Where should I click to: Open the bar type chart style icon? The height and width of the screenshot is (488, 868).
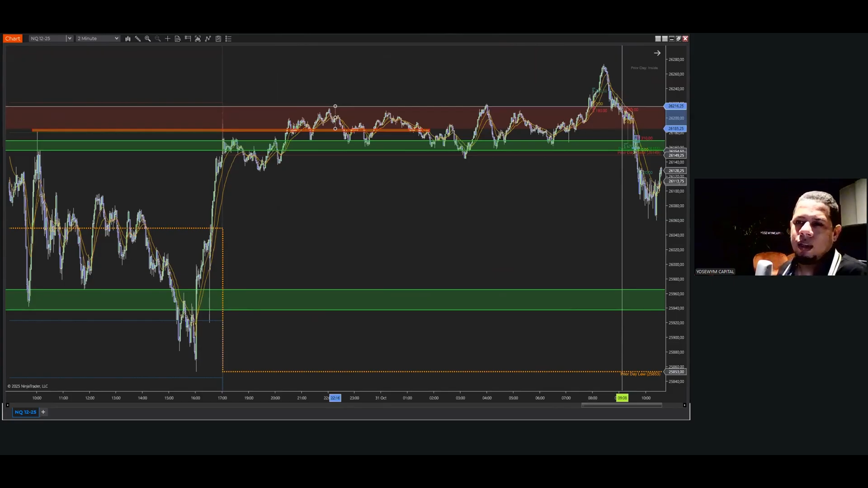[x=128, y=39]
